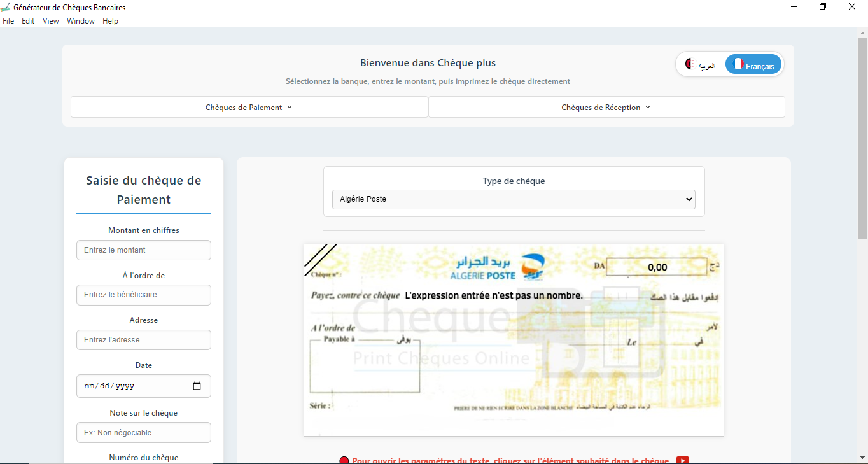Click the Algérie Poste logo on cheque
This screenshot has height=464, width=868.
(498, 267)
